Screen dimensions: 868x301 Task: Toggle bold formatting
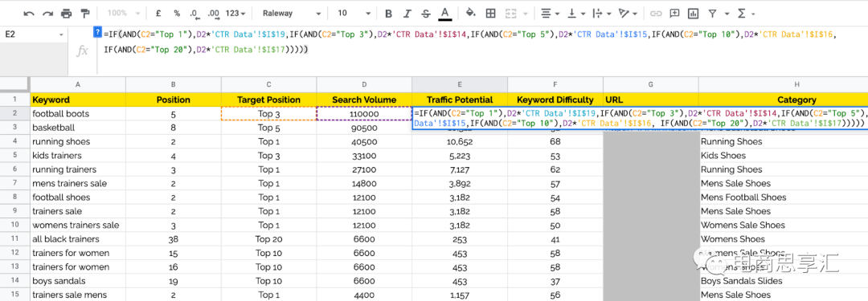(389, 14)
